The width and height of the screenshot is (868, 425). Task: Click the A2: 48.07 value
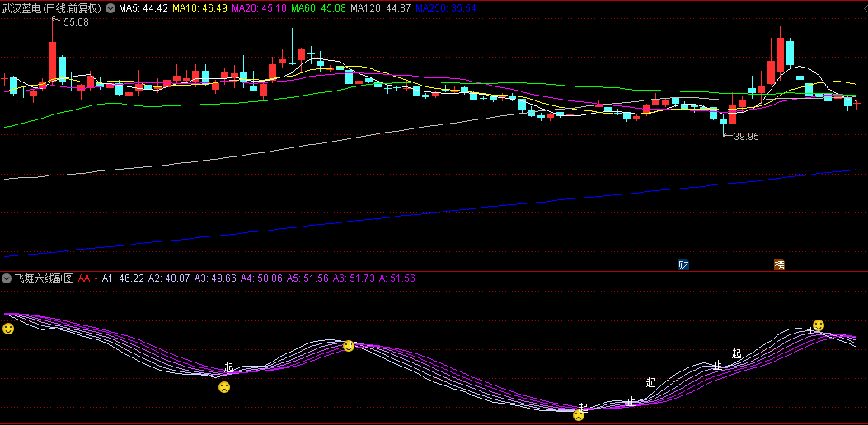[x=169, y=278]
